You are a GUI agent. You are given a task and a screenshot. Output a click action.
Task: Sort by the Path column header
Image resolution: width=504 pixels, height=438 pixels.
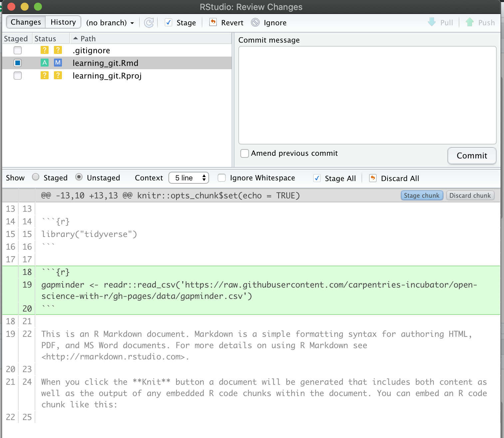pyautogui.click(x=151, y=39)
